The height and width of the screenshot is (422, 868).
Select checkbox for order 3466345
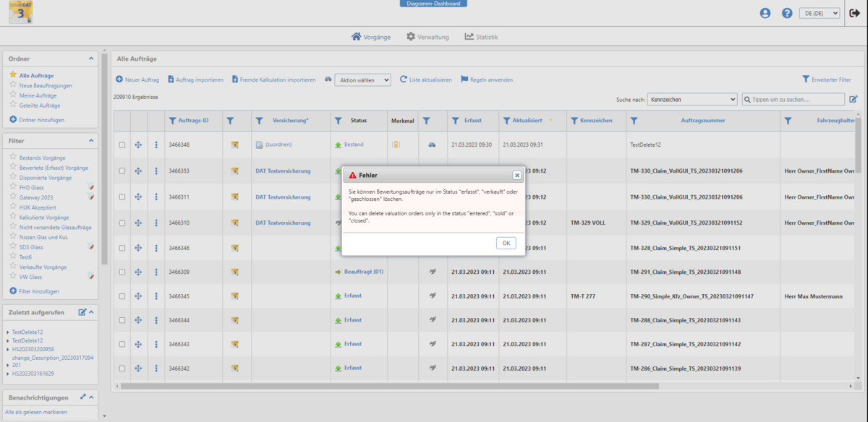(122, 296)
